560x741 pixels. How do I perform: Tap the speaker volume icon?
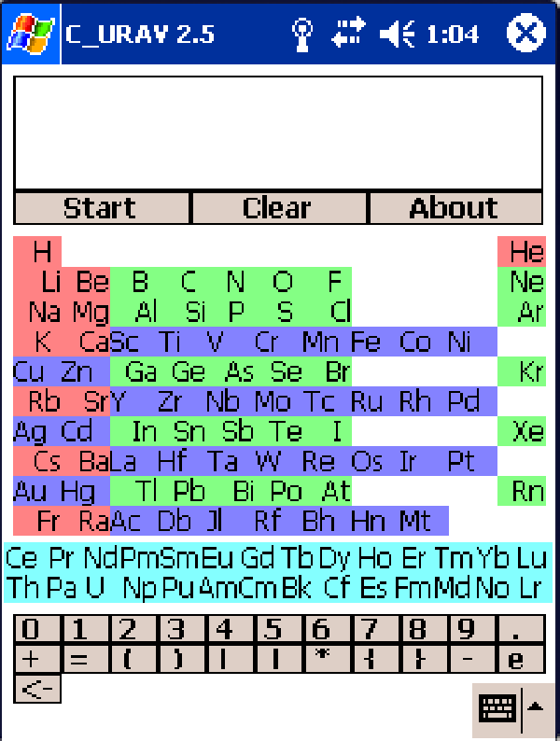pos(397,34)
